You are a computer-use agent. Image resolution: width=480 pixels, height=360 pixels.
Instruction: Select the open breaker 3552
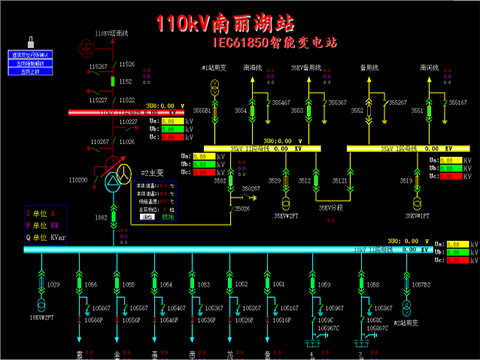(369, 111)
